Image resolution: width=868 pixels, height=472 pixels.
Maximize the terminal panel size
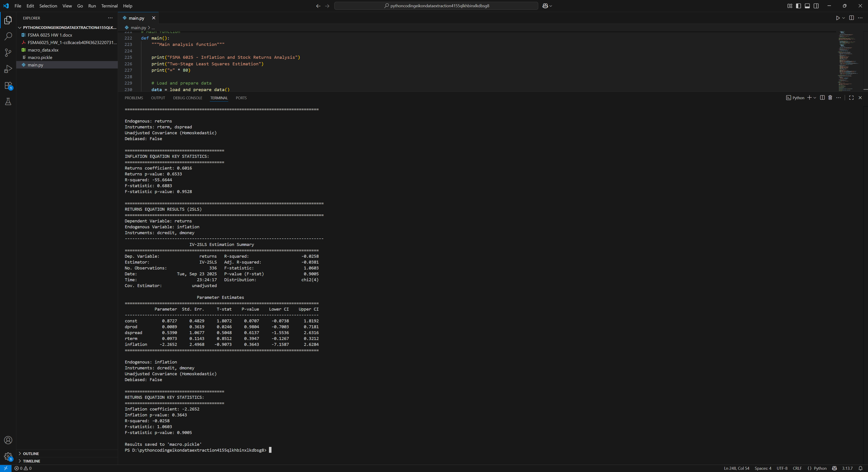[851, 98]
